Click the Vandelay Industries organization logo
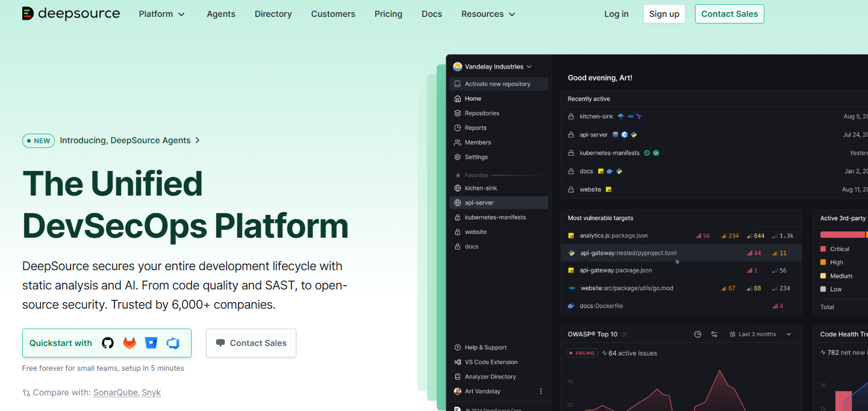This screenshot has height=411, width=868. click(x=458, y=67)
